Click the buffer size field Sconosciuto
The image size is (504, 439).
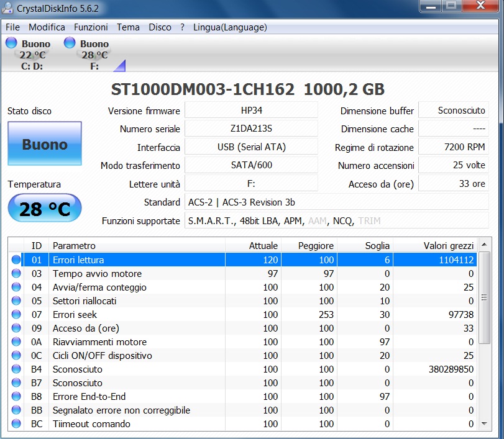[454, 110]
